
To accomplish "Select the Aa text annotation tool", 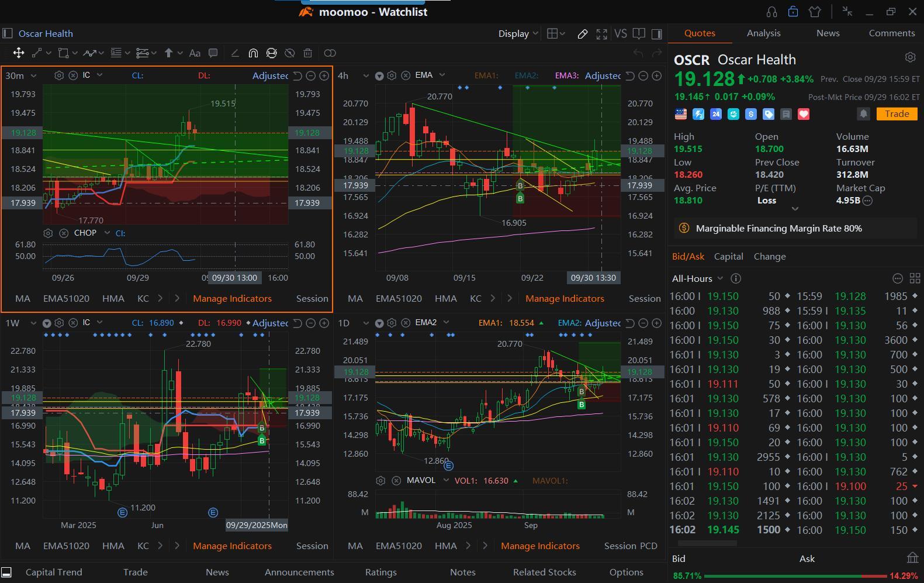I will coord(195,53).
